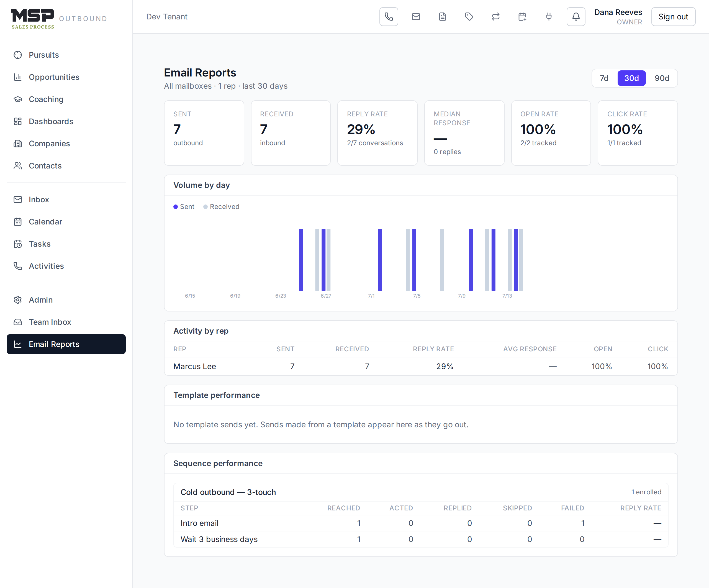Open the Contacts page
The image size is (709, 588).
(66, 166)
